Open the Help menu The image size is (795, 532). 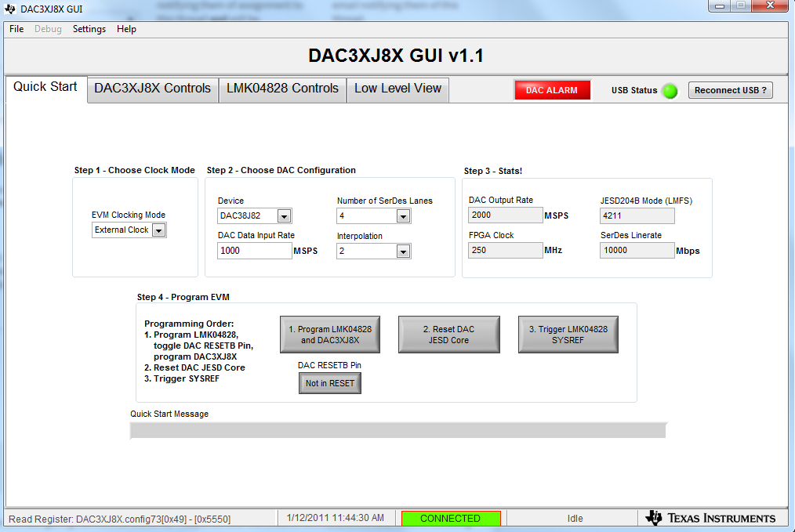click(x=126, y=29)
